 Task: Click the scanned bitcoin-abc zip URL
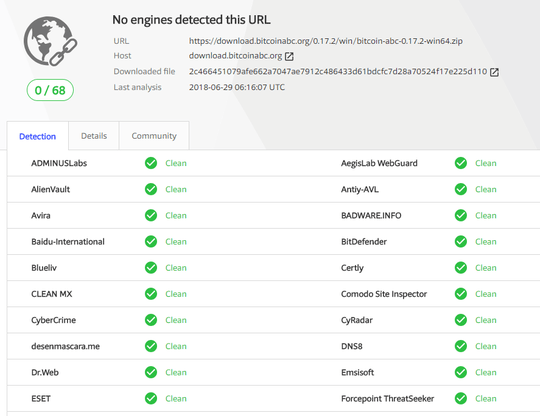pyautogui.click(x=325, y=41)
